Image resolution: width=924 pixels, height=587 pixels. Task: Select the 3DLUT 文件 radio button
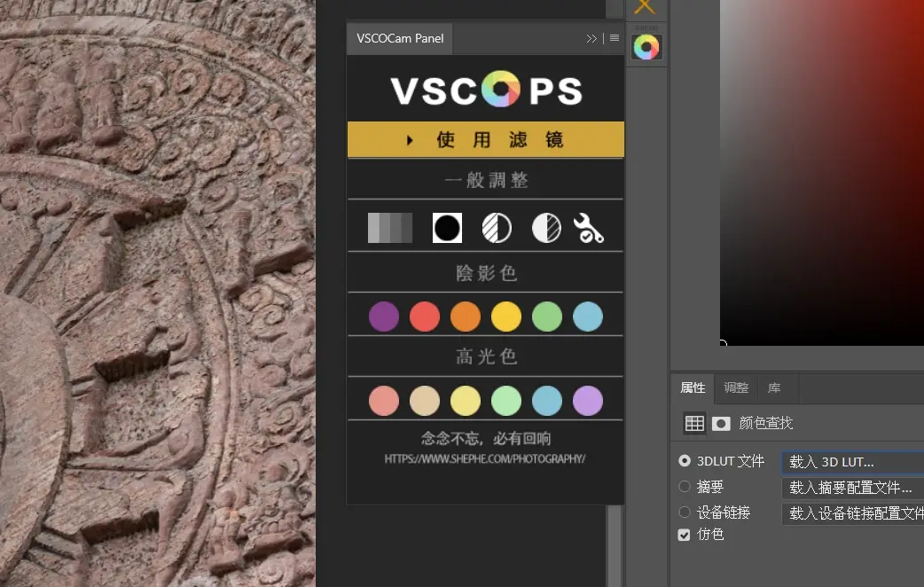(685, 461)
